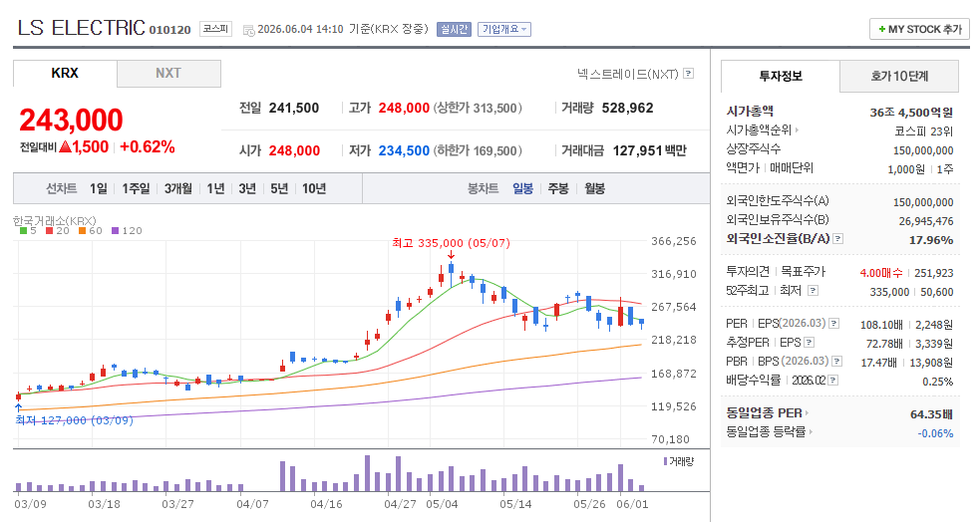Click the 코스피 23위 rank value
Image resolution: width=980 pixels, height=522 pixels.
pyautogui.click(x=924, y=131)
